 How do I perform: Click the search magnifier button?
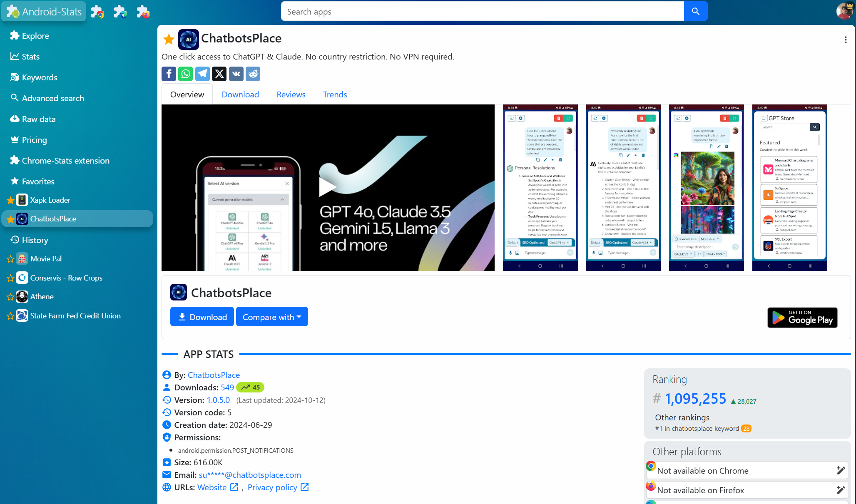click(x=696, y=11)
